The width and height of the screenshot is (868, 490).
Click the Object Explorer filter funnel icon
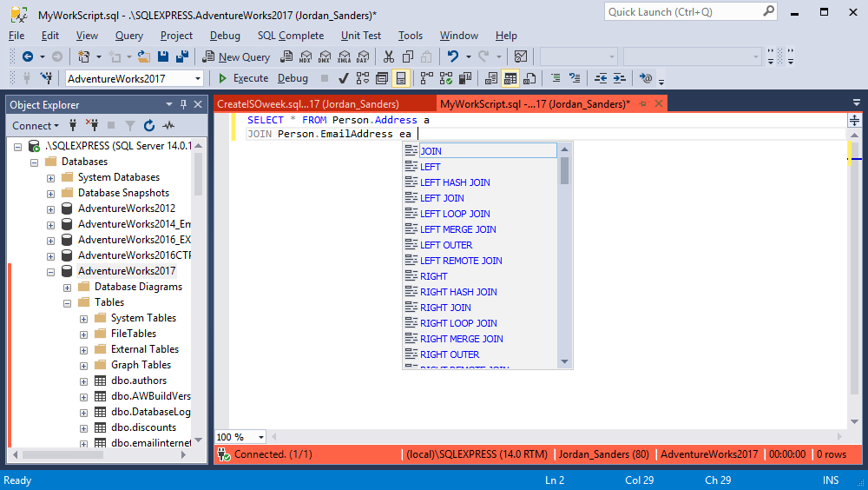[x=130, y=126]
